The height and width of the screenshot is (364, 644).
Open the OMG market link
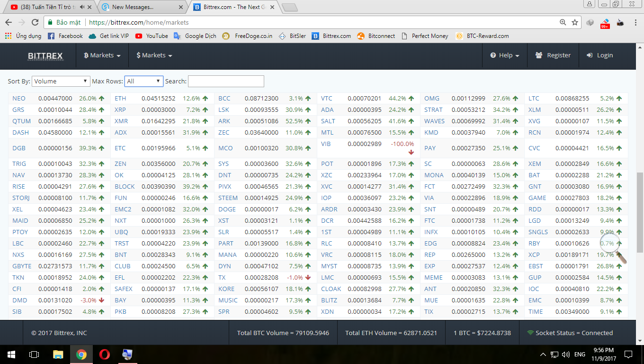(x=432, y=99)
